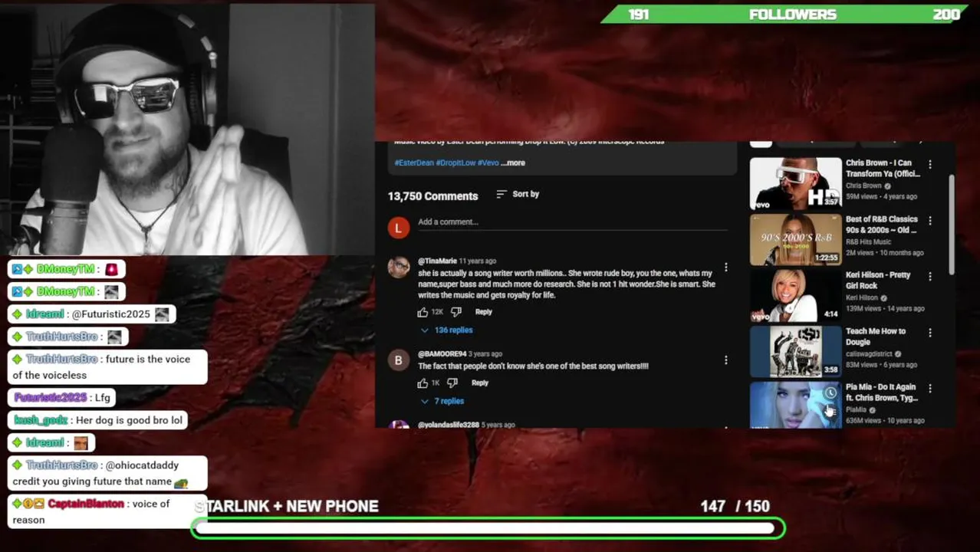Click chat username kush_gods
This screenshot has width=980, height=552.
41,420
